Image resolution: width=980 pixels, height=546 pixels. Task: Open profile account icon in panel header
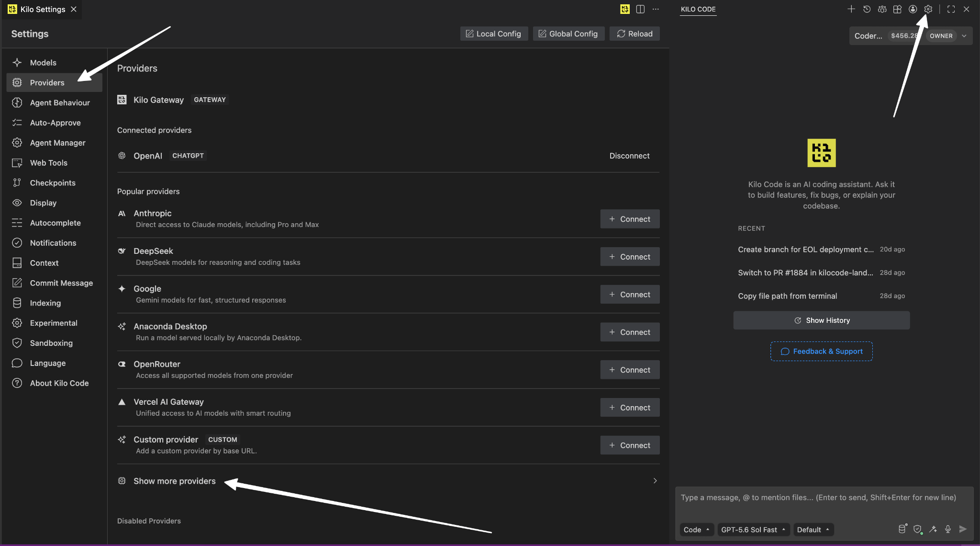point(913,9)
